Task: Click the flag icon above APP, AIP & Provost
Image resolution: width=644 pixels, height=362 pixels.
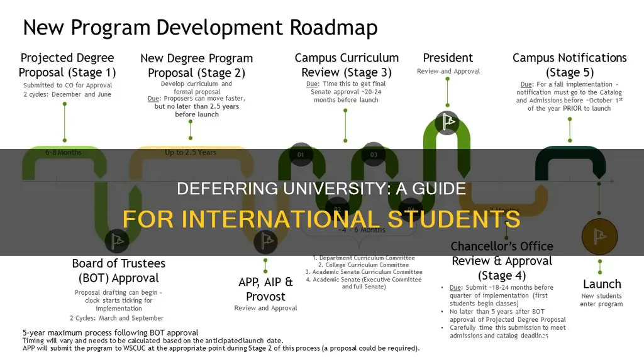Action: pyautogui.click(x=265, y=241)
